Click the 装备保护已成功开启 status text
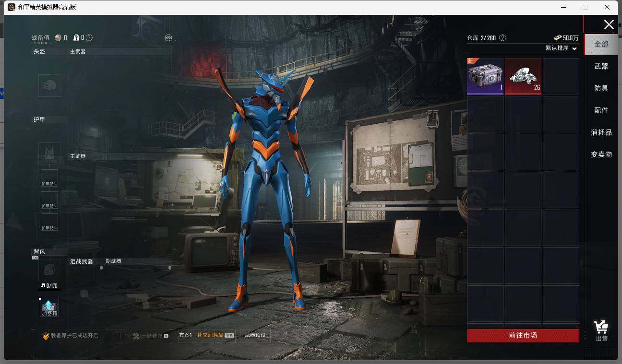The width and height of the screenshot is (622, 364). 74,336
